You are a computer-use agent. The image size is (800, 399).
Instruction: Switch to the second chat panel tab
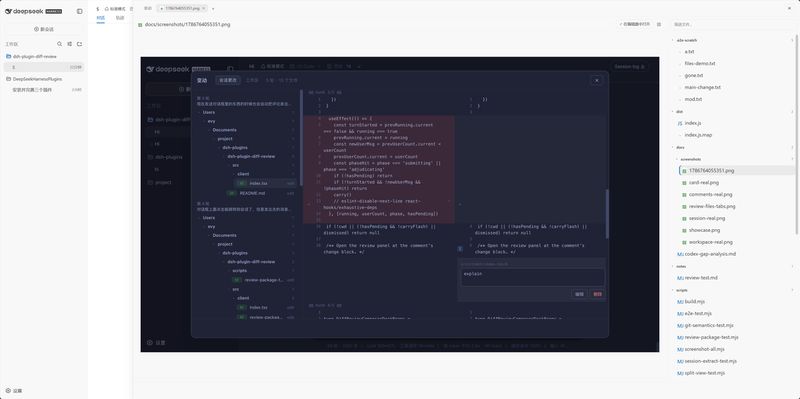pos(119,18)
